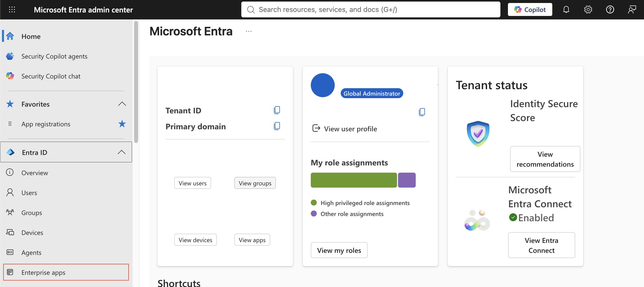Click View recommendations button
This screenshot has width=644, height=287.
pos(545,159)
